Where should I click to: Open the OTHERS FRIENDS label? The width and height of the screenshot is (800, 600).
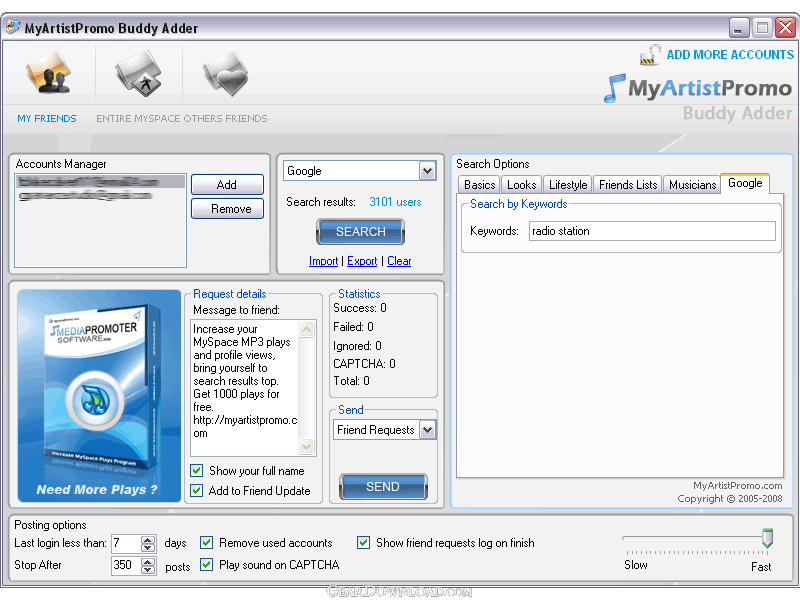[225, 118]
